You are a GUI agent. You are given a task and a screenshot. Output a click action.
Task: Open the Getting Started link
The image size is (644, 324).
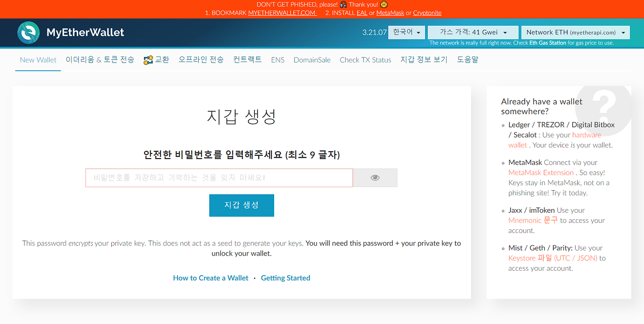pos(286,278)
